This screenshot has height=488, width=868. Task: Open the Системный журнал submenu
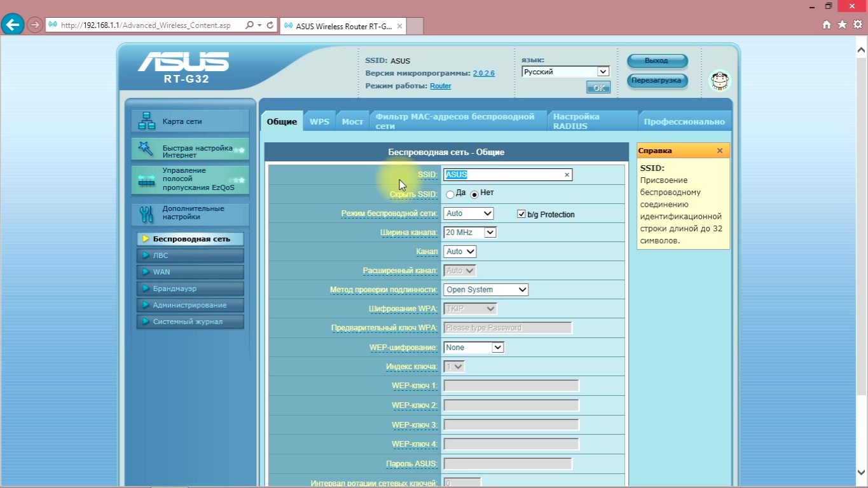click(x=190, y=322)
